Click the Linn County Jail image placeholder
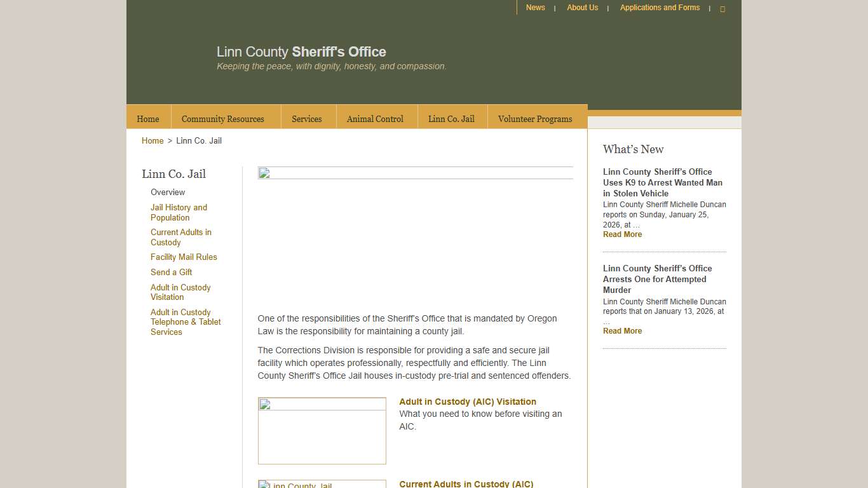 (x=322, y=484)
